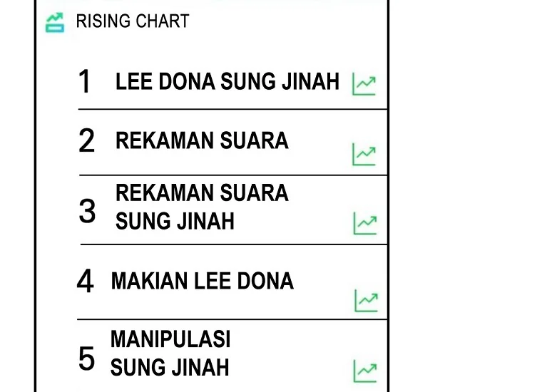The image size is (542, 392).
Task: Open the MAKIAN LEE DONA search term
Action: click(x=203, y=282)
